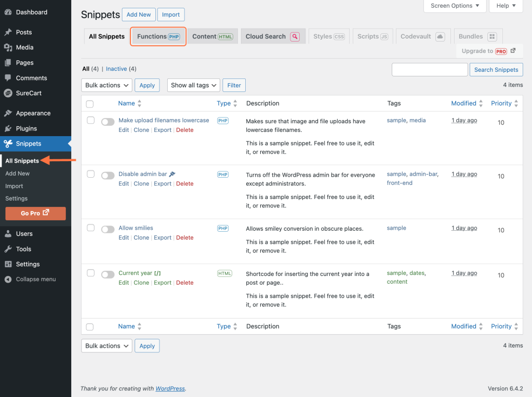Enable the Disable admin bar snippet toggle
The width and height of the screenshot is (532, 397).
[108, 176]
